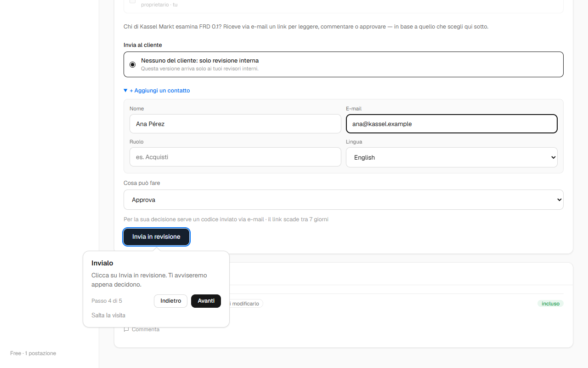Viewport: 588px width, 368px height.
Task: Click the 'Invia in revisione' button
Action: [x=156, y=237]
